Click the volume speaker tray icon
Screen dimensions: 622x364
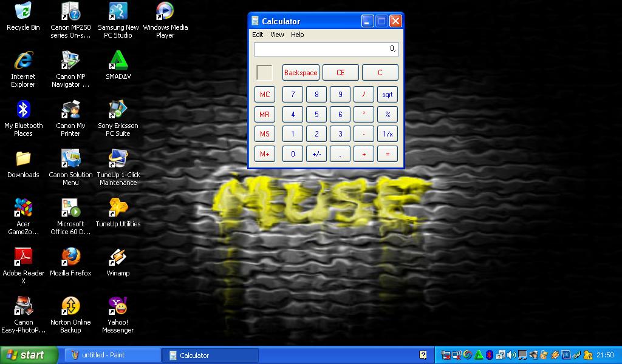click(510, 354)
